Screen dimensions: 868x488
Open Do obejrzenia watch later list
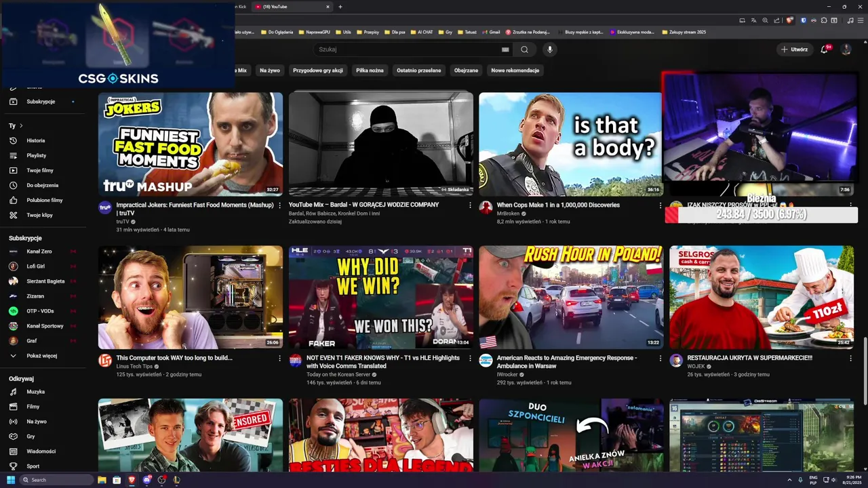pos(42,185)
